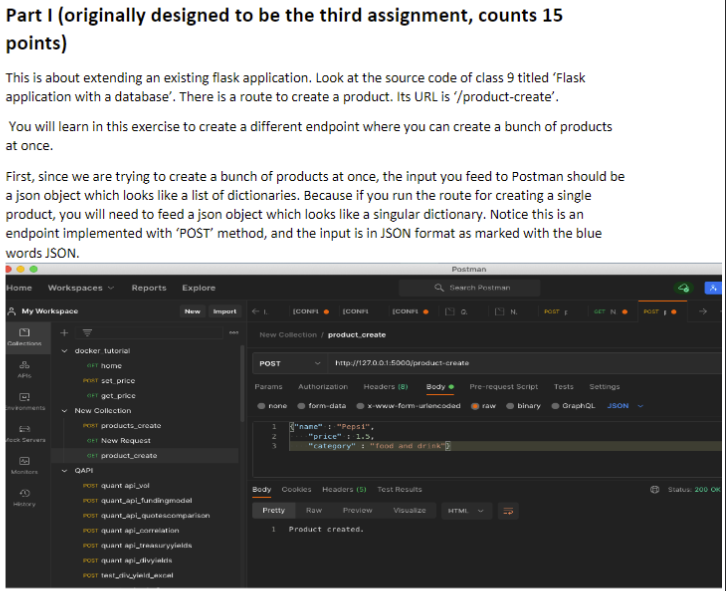The image size is (726, 591).
Task: Open the JSON body format dropdown
Action: click(x=625, y=406)
